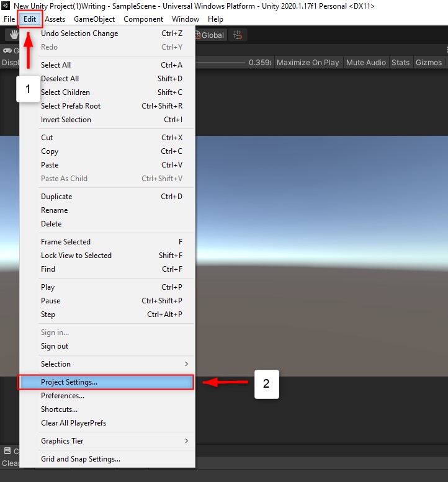The image size is (448, 482).
Task: Open the Component menu
Action: (x=143, y=19)
